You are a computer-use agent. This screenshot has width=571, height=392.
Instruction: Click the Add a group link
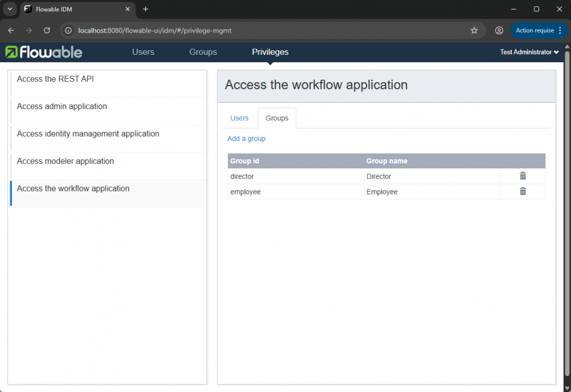click(x=246, y=139)
